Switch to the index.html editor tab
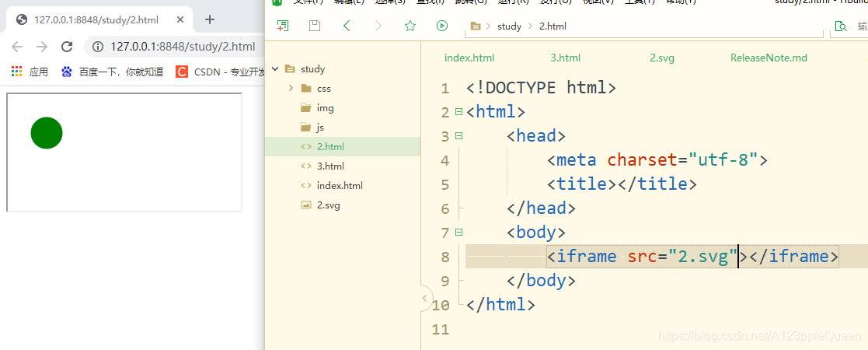This screenshot has width=868, height=350. 469,58
